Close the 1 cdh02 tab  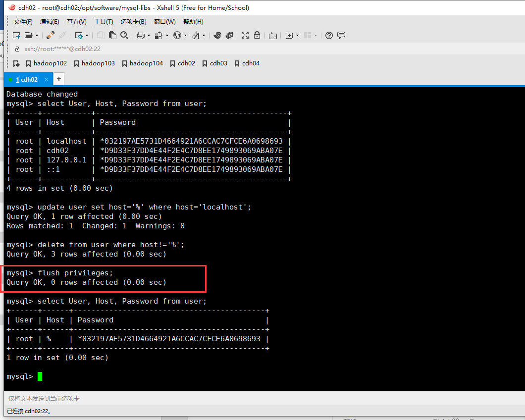46,79
